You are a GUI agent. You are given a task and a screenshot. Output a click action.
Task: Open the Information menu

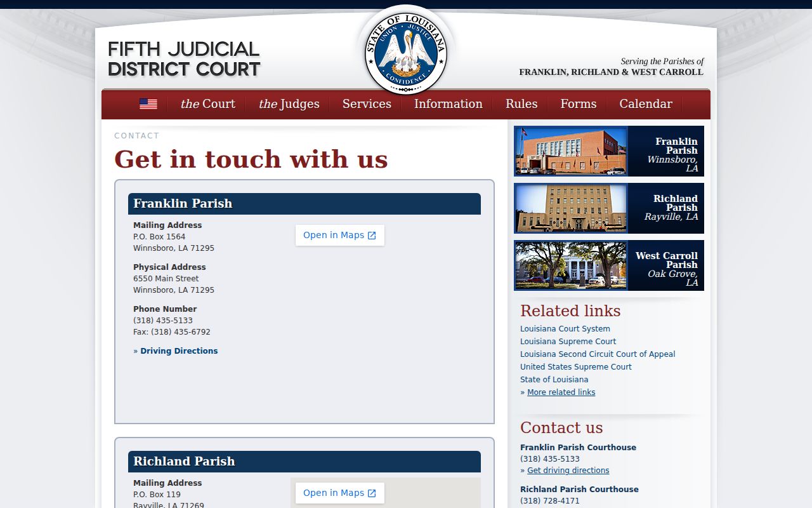click(448, 104)
